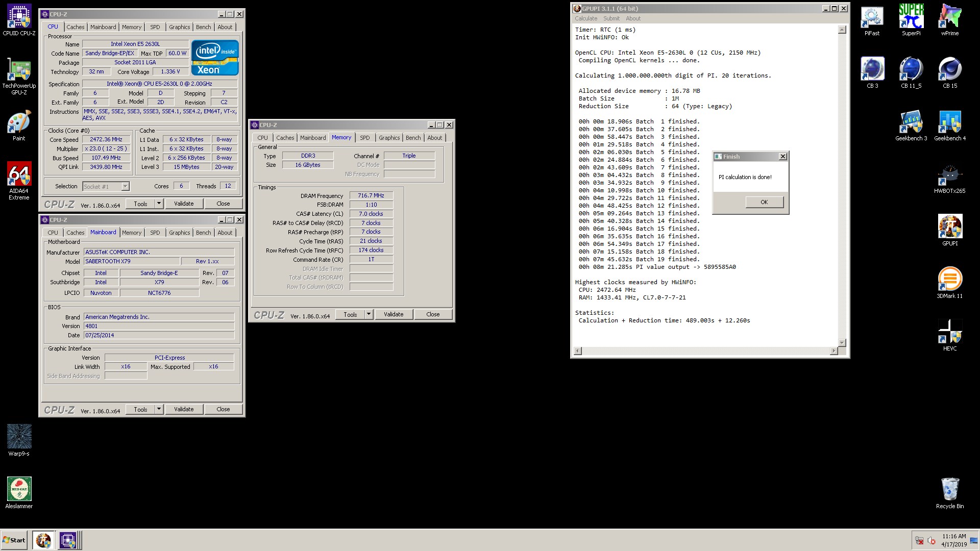The image size is (980, 551).
Task: Click the Calculation + Reduction time line
Action: pos(664,320)
